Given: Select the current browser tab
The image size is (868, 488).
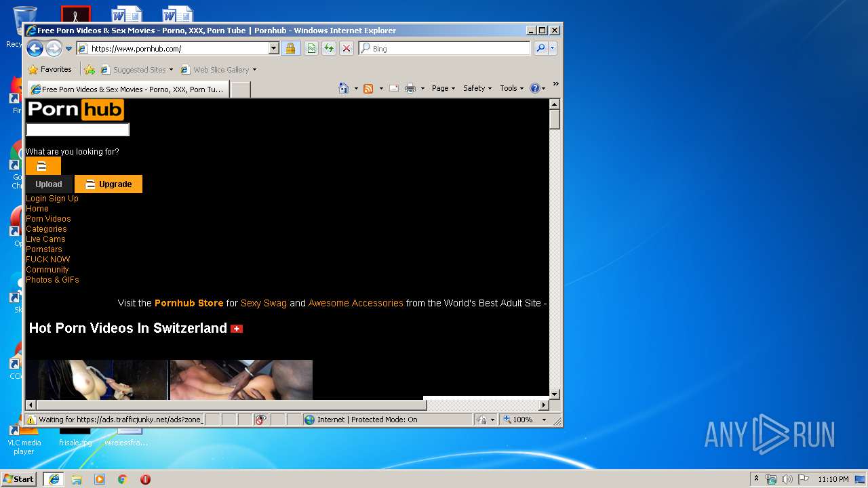Looking at the screenshot, I should click(x=127, y=89).
